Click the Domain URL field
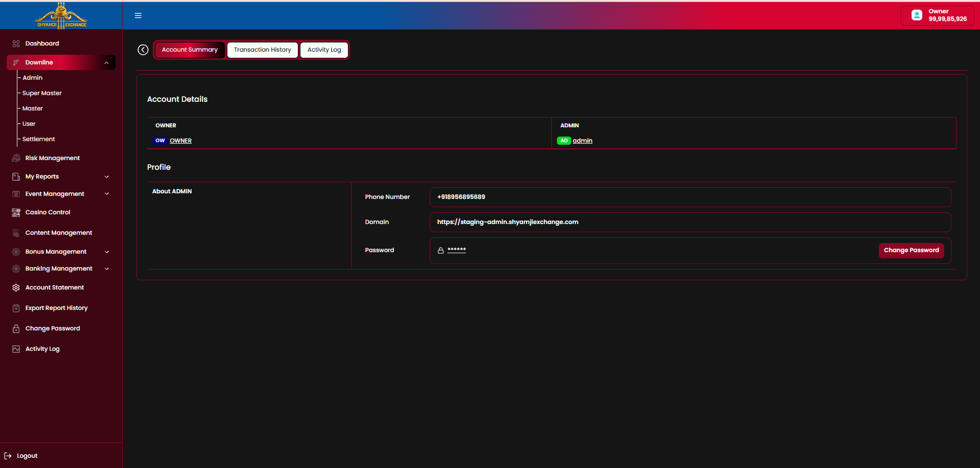Viewport: 980px width, 468px height. tap(690, 222)
